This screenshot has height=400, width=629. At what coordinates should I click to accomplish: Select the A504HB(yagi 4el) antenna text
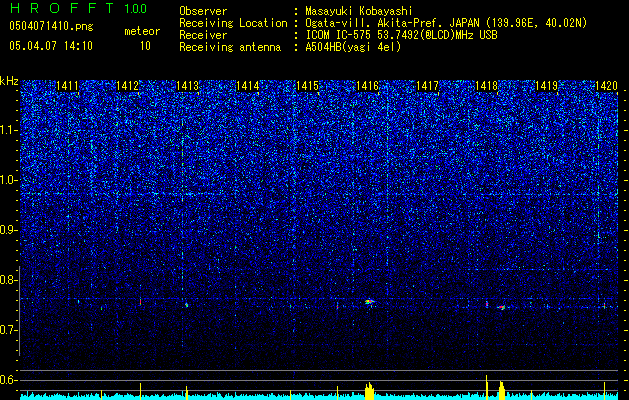click(x=353, y=47)
